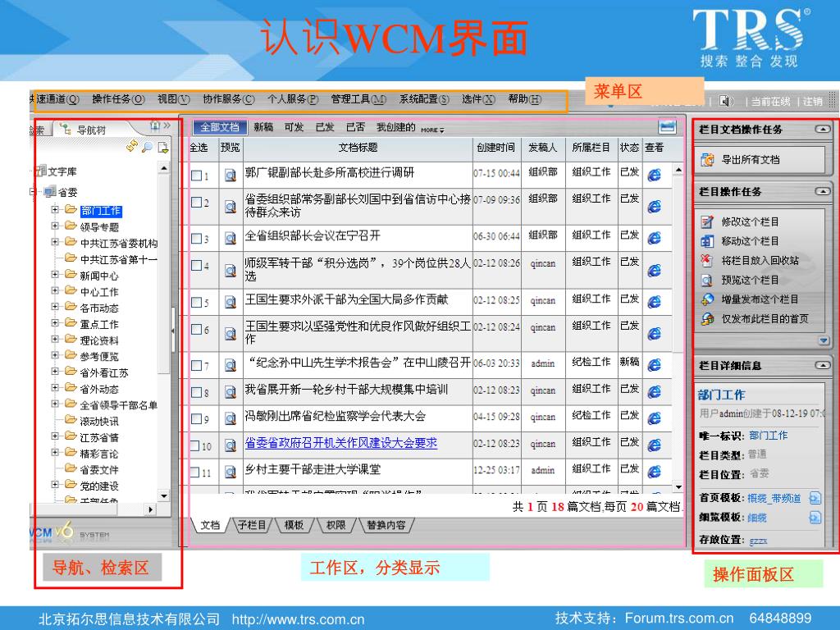
Task: Open browser view icon for row 4
Action: pyautogui.click(x=654, y=271)
